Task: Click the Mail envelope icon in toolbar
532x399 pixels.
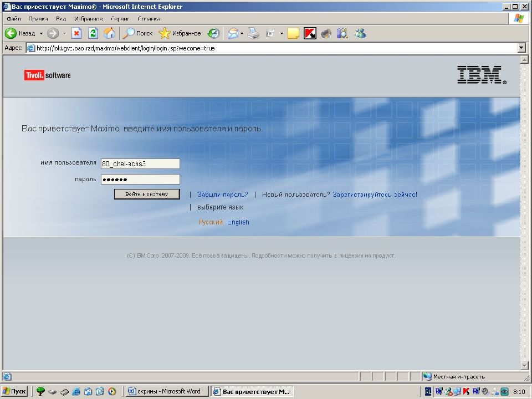Action: [x=233, y=33]
